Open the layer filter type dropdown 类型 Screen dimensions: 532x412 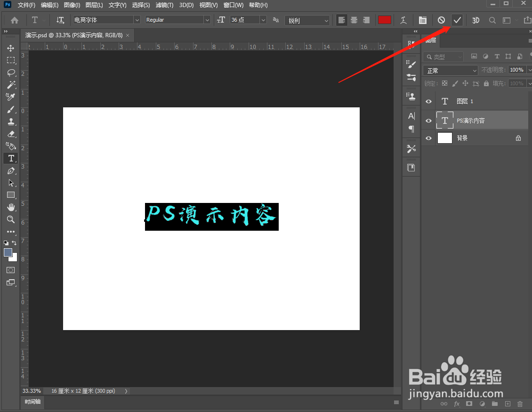click(443, 57)
